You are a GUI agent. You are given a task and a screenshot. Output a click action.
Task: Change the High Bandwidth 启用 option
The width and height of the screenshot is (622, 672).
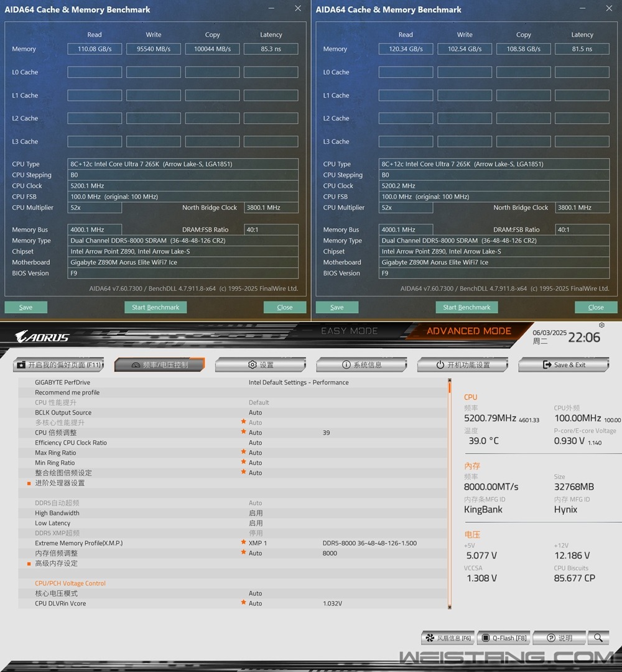256,513
